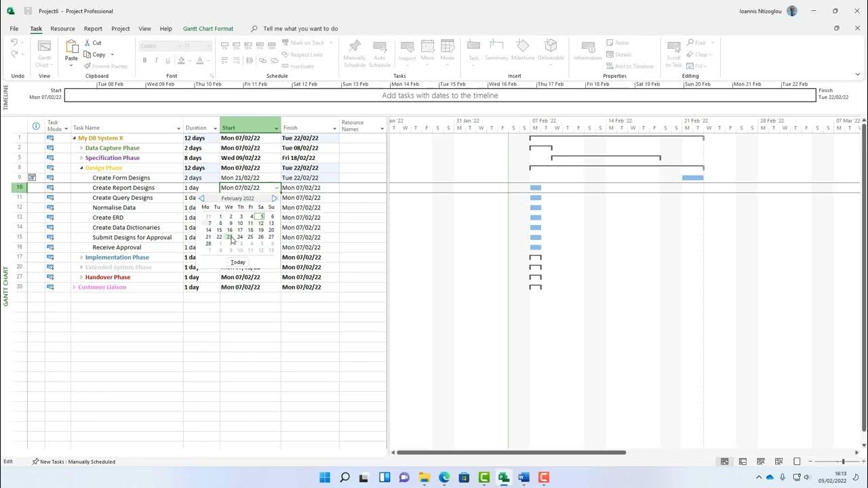Toggle Inactivate task
Image resolution: width=868 pixels, height=488 pixels.
click(x=298, y=66)
